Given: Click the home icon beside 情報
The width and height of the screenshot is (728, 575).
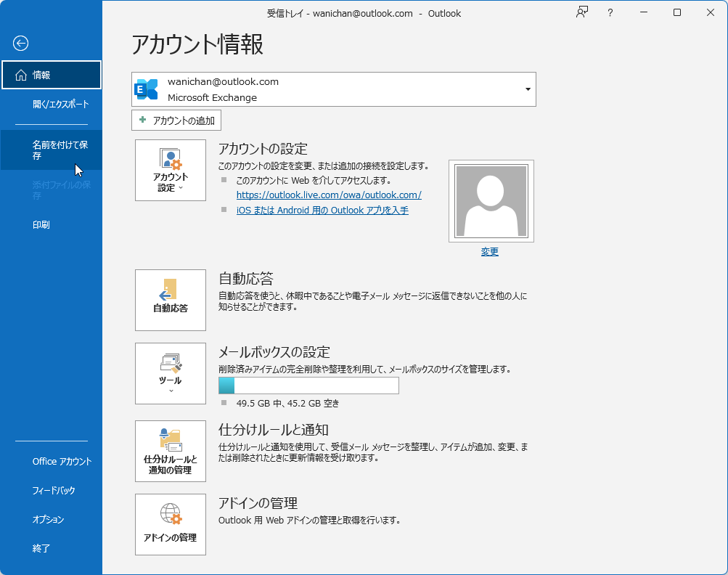Looking at the screenshot, I should [x=21, y=75].
